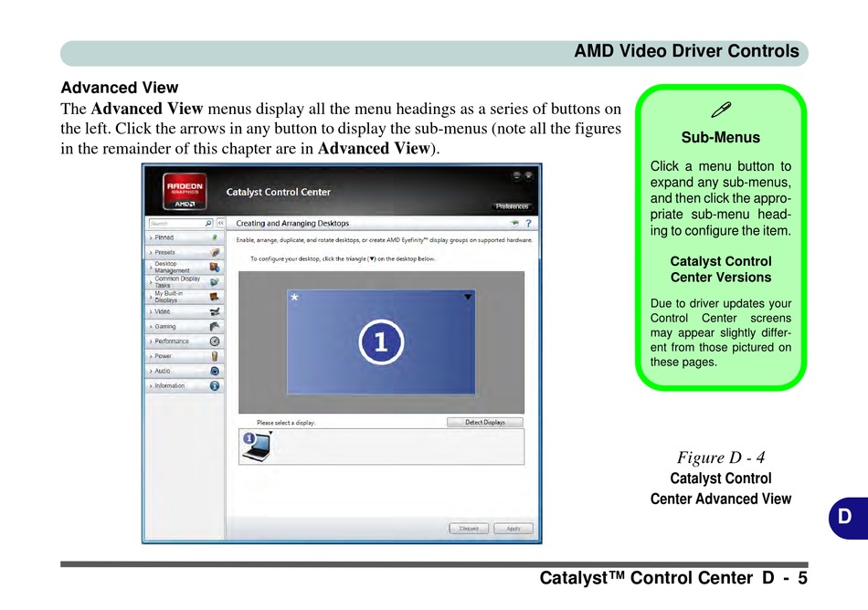Click the Discard button
868x610 pixels.
(469, 529)
